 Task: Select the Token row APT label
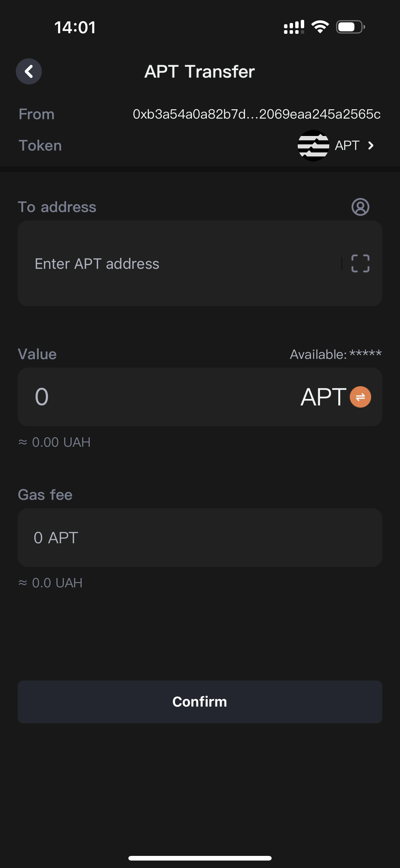coord(347,146)
